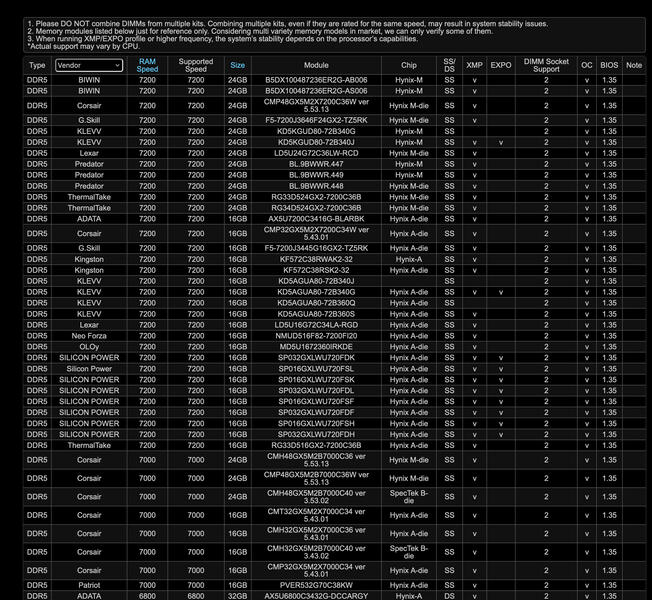
Task: Click the XMP column header
Action: (x=474, y=65)
